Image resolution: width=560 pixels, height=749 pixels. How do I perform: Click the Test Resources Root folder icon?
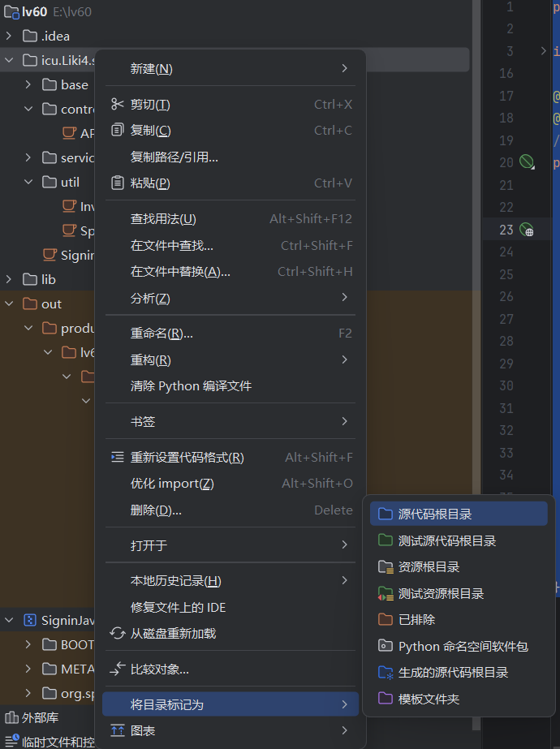(x=386, y=594)
